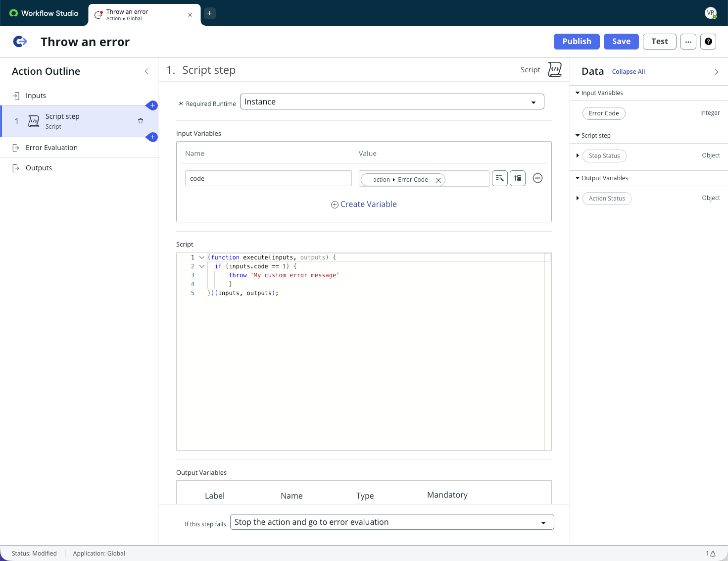This screenshot has height=561, width=728.
Task: Click the Workflow Studio logo icon
Action: click(13, 13)
